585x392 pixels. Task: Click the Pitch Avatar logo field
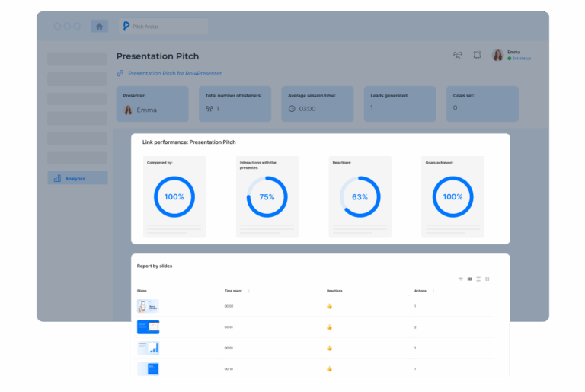[x=163, y=26]
